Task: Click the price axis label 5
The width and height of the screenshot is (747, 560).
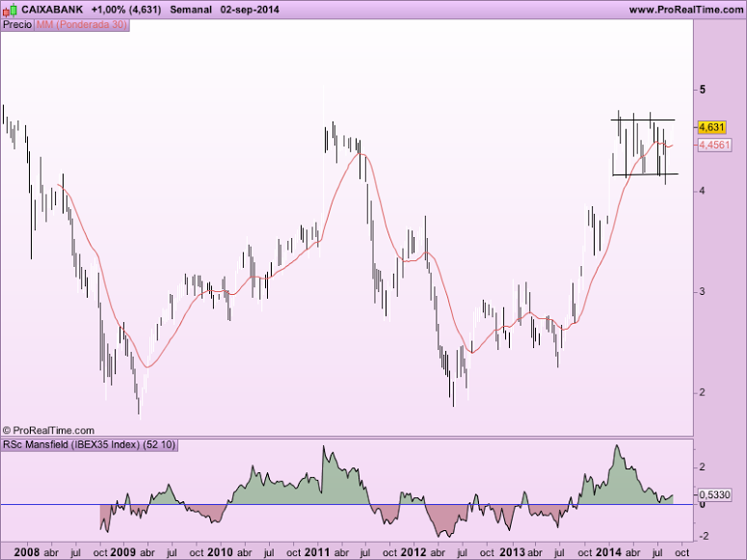Action: 703,90
